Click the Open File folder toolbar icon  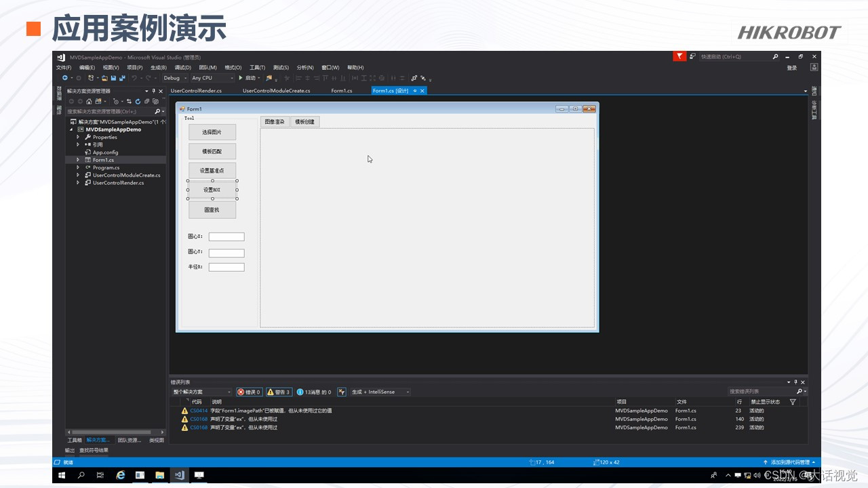pos(104,78)
